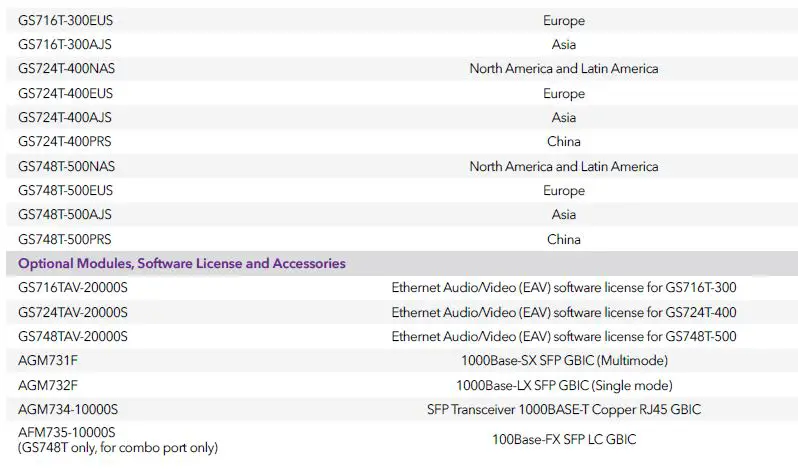Select the GS724T-400AJS model number
Viewport: 798px width, 469px height.
click(65, 117)
